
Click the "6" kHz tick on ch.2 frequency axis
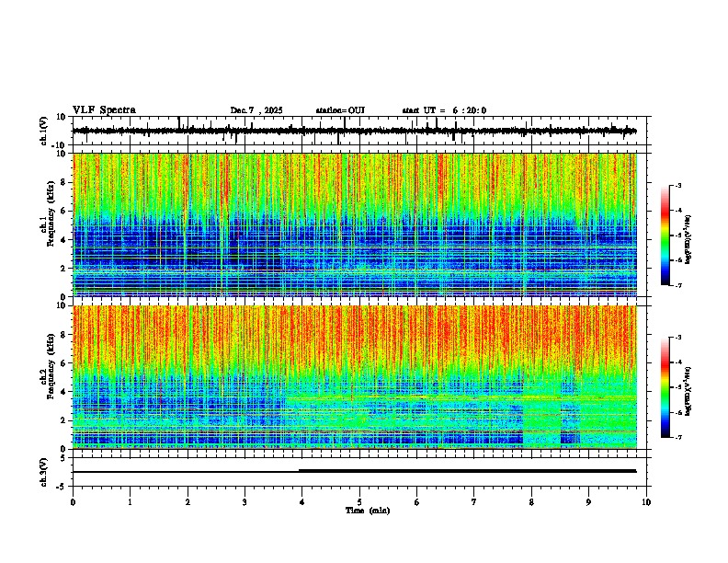[x=63, y=363]
